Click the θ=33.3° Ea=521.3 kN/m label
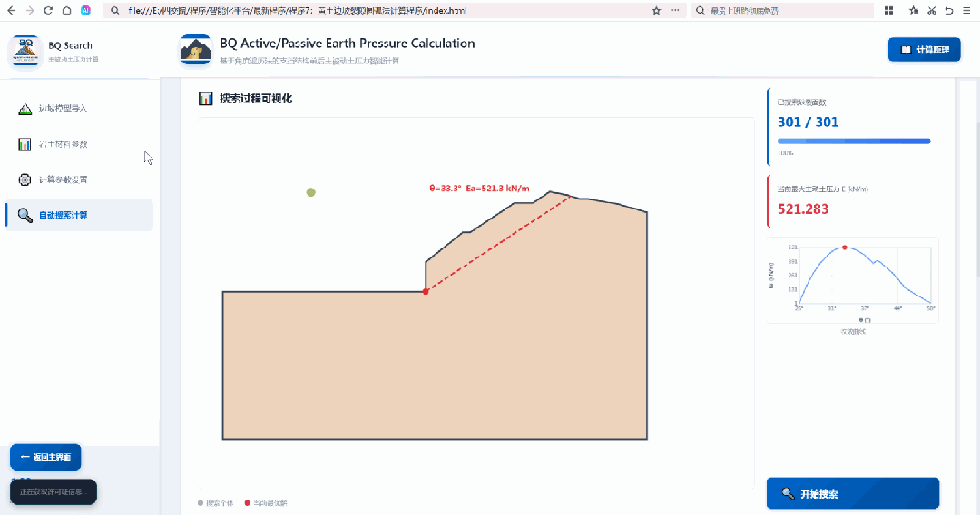 (479, 188)
